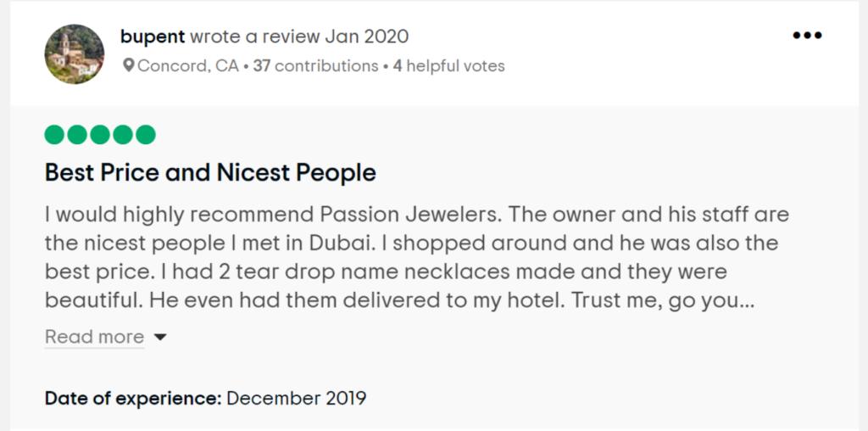Click the location pin icon
The image size is (868, 431).
click(129, 65)
